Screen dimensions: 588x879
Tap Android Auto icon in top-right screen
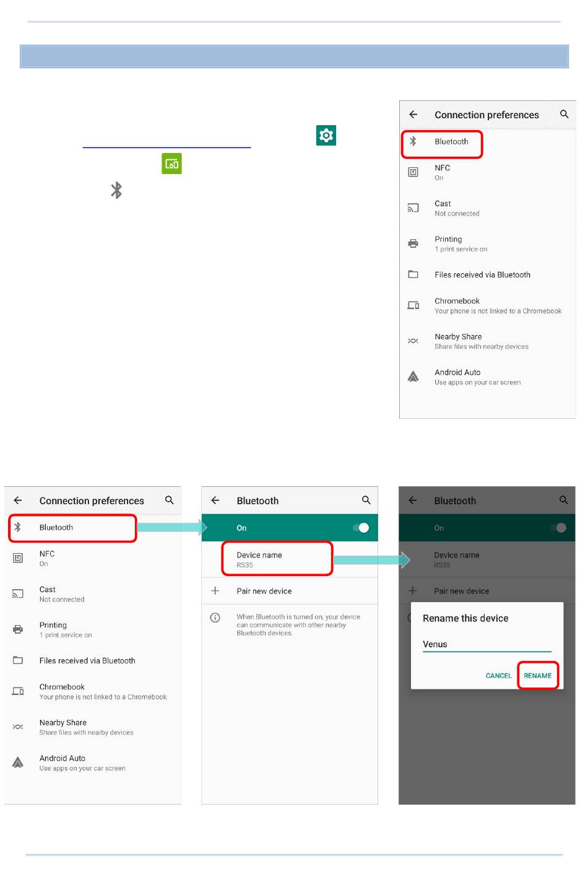click(413, 377)
